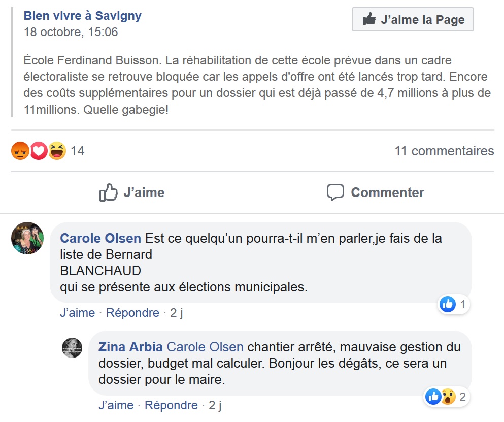This screenshot has height=422, width=504.
Task: Click the Carole Olsen author name on the first comment
Action: click(x=101, y=238)
